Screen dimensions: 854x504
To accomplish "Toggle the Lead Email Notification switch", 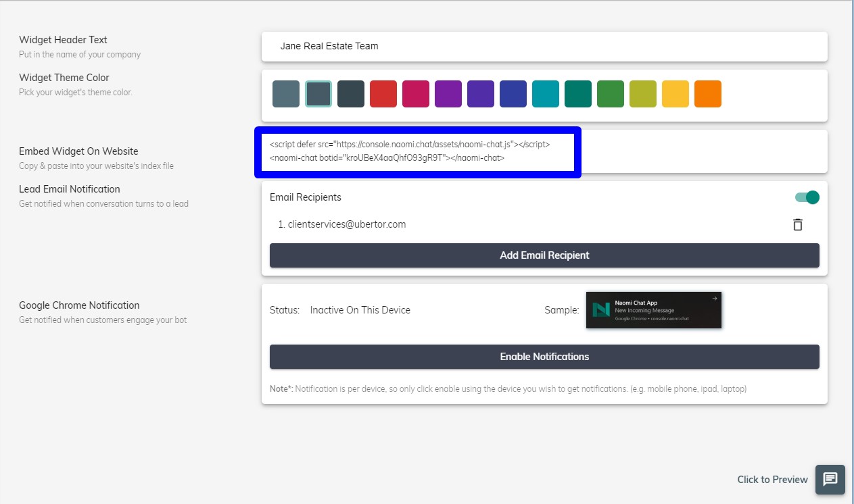I will 807,197.
